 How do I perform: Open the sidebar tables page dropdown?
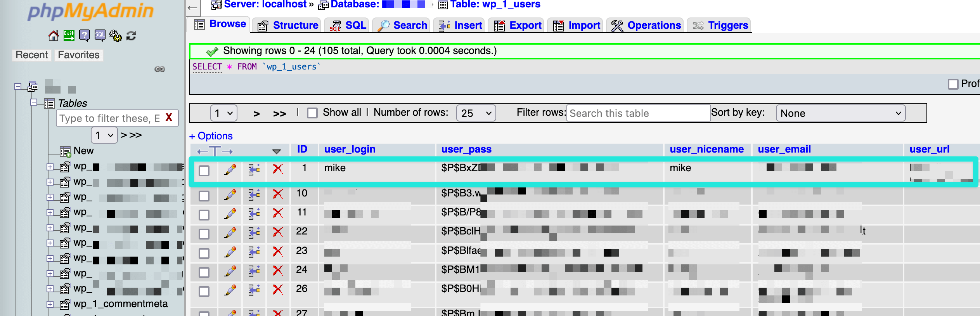coord(104,135)
